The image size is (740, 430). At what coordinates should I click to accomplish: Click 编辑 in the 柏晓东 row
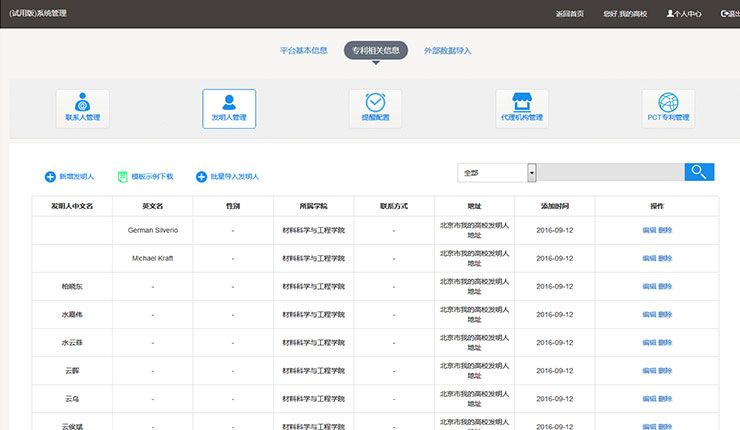click(x=649, y=286)
